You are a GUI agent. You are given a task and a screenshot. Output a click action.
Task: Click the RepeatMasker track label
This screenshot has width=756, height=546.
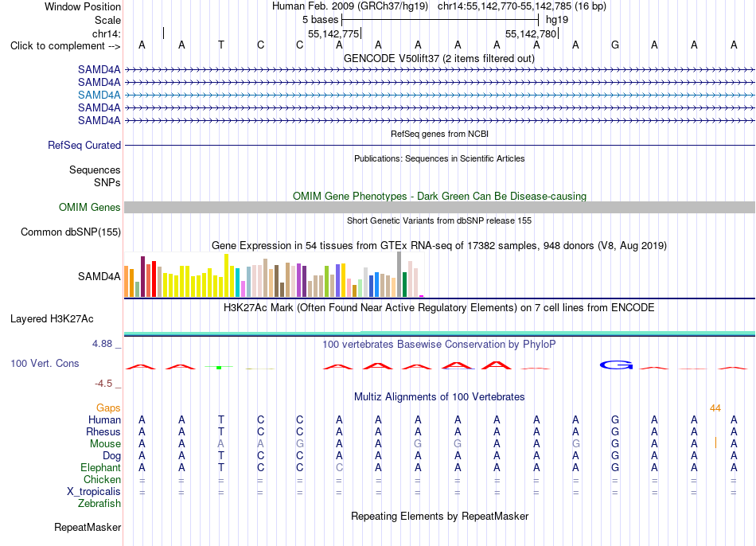(88, 527)
